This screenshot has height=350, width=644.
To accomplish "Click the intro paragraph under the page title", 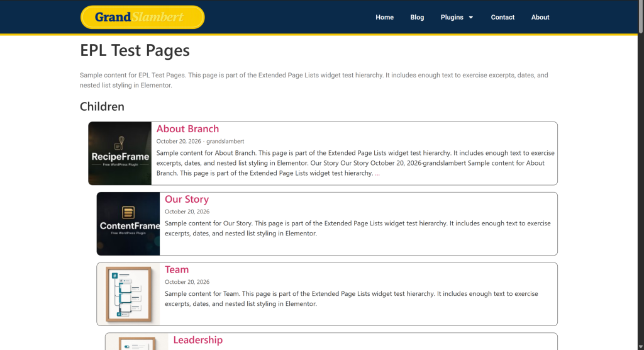I will point(314,80).
